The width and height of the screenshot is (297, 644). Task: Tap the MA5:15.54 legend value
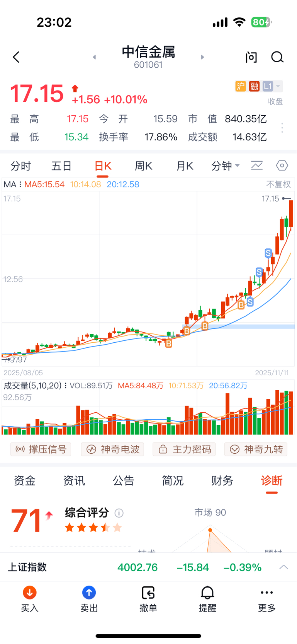[44, 184]
